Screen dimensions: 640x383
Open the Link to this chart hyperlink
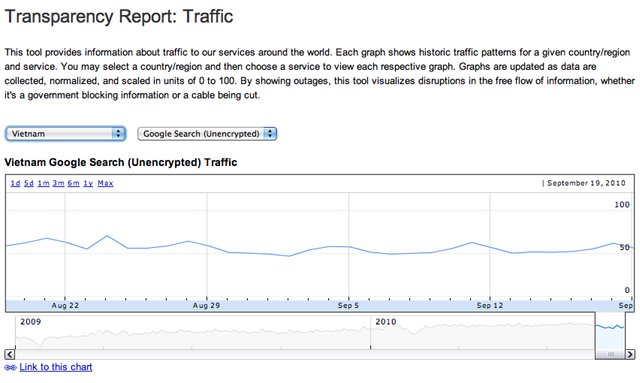56,367
